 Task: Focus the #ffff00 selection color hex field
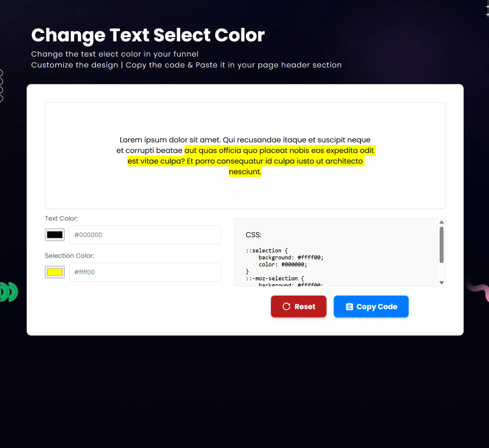pyautogui.click(x=145, y=272)
